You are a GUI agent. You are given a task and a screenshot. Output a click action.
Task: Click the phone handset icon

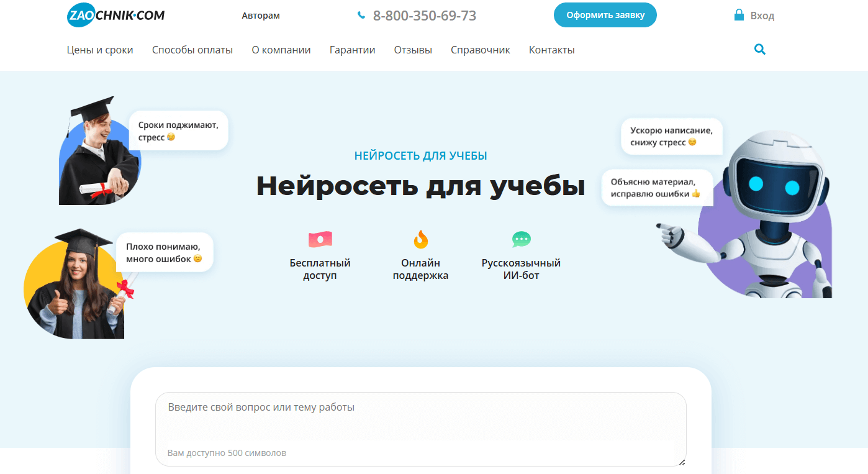(361, 15)
